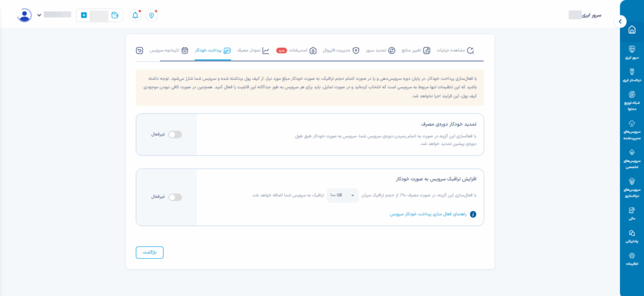The height and width of the screenshot is (296, 644).
Task: Click the بازگشت button
Action: [x=150, y=253]
